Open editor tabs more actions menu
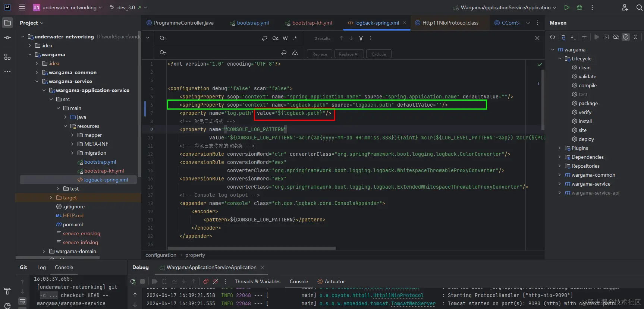This screenshot has height=309, width=644. pos(538,23)
